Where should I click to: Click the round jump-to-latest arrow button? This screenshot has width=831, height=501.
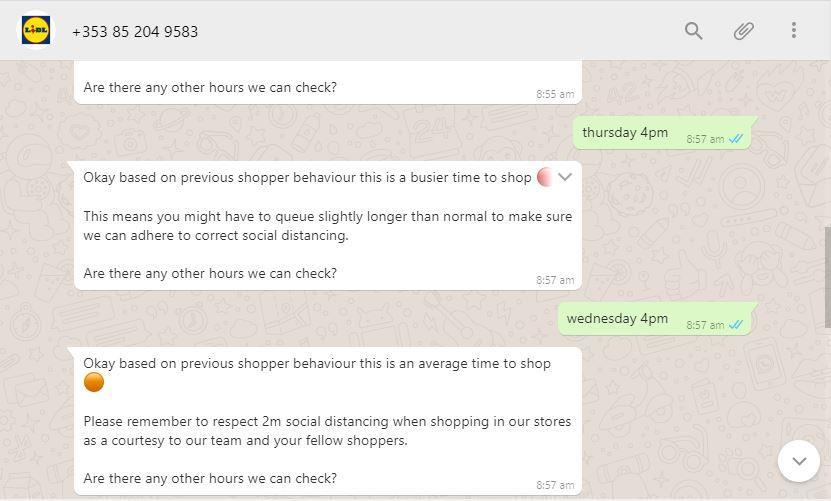click(x=799, y=461)
